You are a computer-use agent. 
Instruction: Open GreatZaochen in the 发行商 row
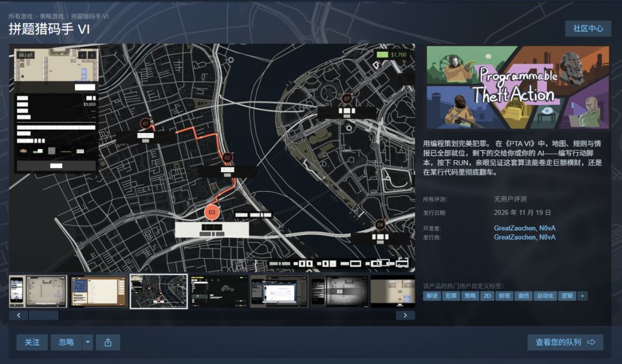pos(515,237)
